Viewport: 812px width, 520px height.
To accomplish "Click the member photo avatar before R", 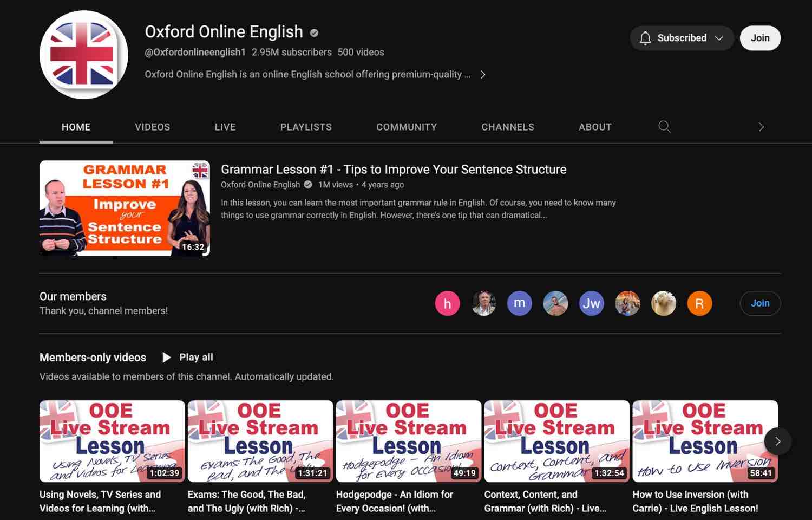I will click(x=663, y=303).
